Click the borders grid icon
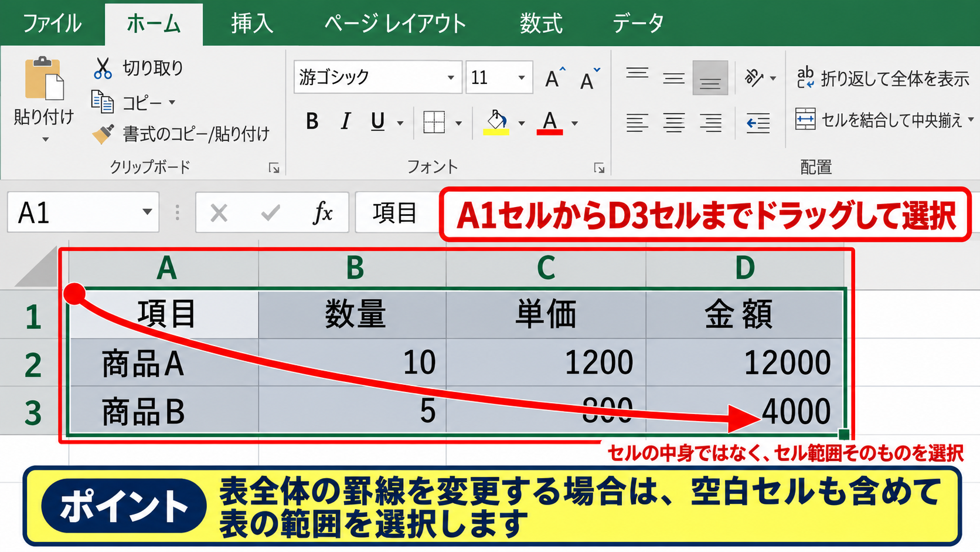980x552 pixels. click(434, 122)
